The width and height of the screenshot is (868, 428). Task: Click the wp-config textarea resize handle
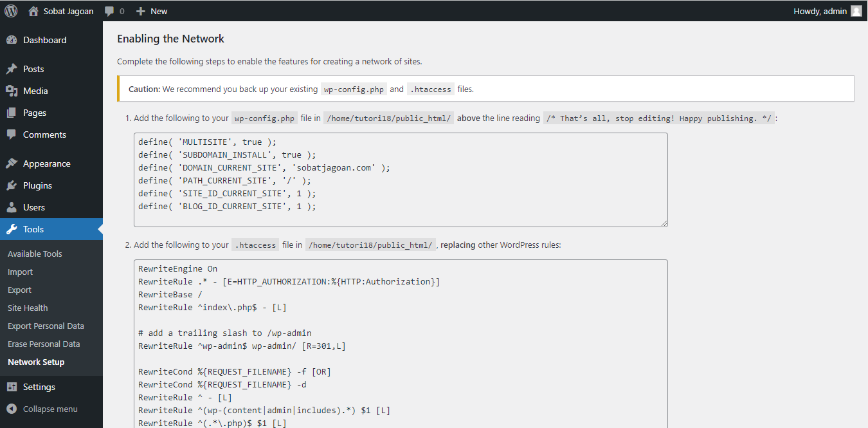tap(664, 223)
